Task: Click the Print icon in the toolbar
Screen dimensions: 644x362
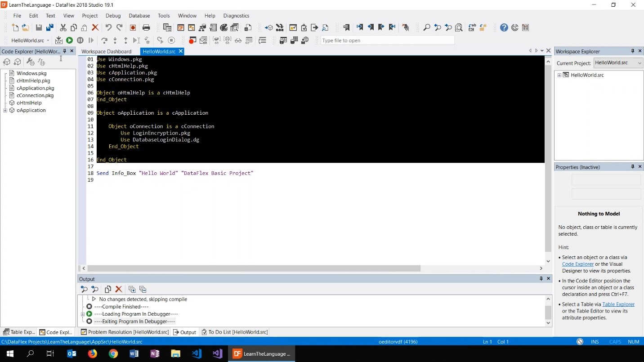Action: pyautogui.click(x=146, y=28)
